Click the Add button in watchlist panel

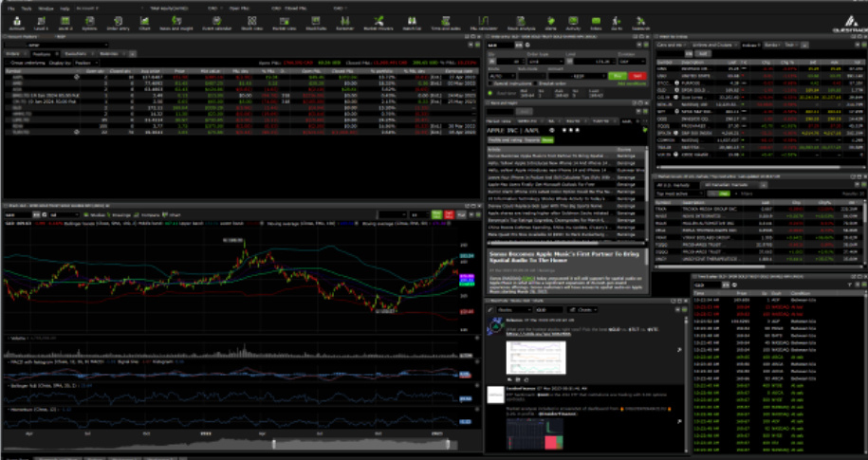703,54
